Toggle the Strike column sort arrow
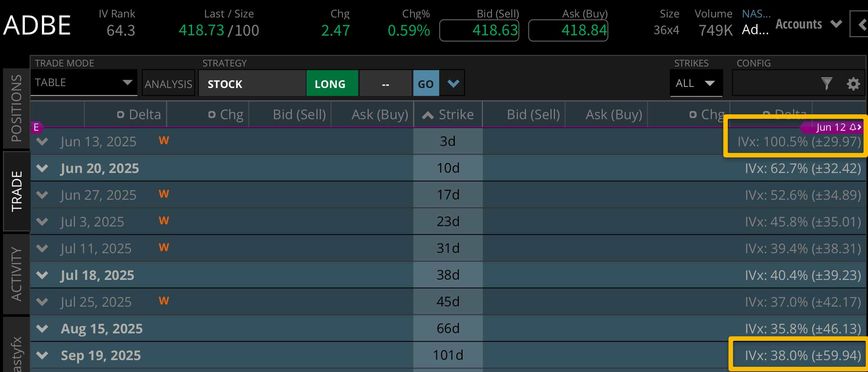 (x=427, y=114)
